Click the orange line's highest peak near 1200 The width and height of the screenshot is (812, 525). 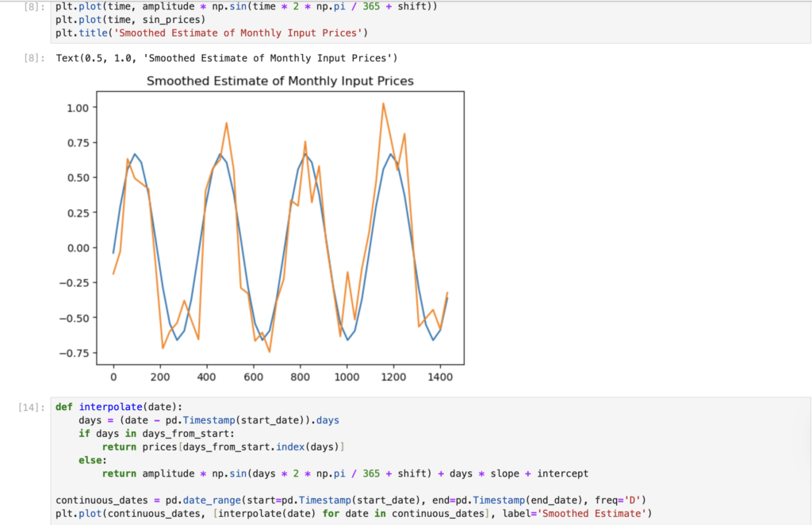coord(383,104)
